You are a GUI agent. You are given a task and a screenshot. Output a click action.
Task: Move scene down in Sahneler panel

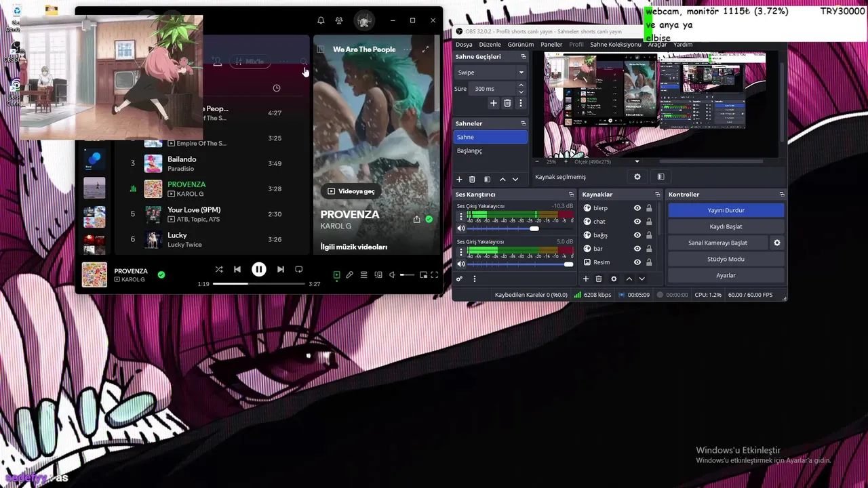[x=515, y=179]
